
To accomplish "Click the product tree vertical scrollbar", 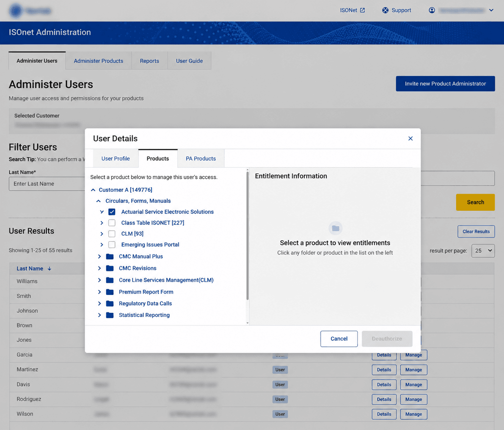I will (247, 236).
